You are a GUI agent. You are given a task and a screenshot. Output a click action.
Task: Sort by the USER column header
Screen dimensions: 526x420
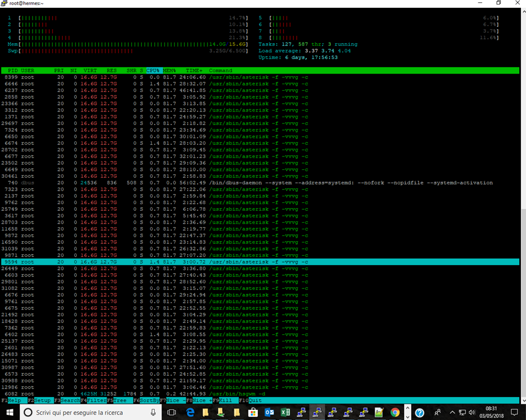click(x=27, y=71)
